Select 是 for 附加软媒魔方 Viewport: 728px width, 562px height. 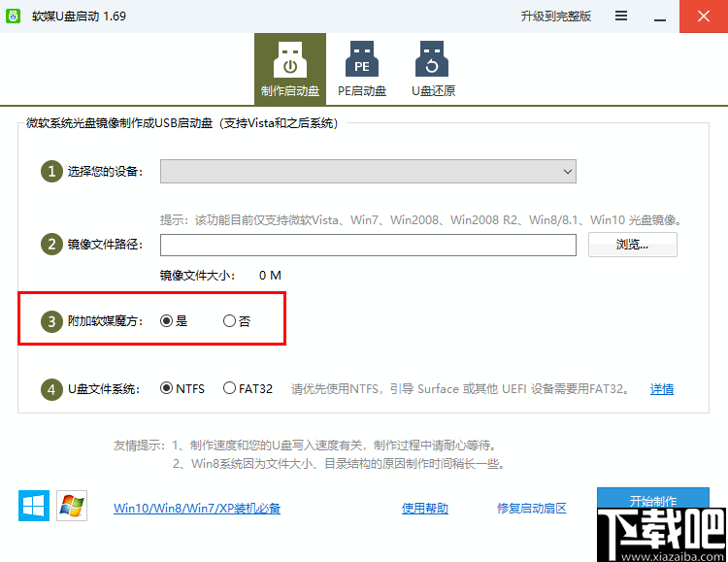coord(174,321)
